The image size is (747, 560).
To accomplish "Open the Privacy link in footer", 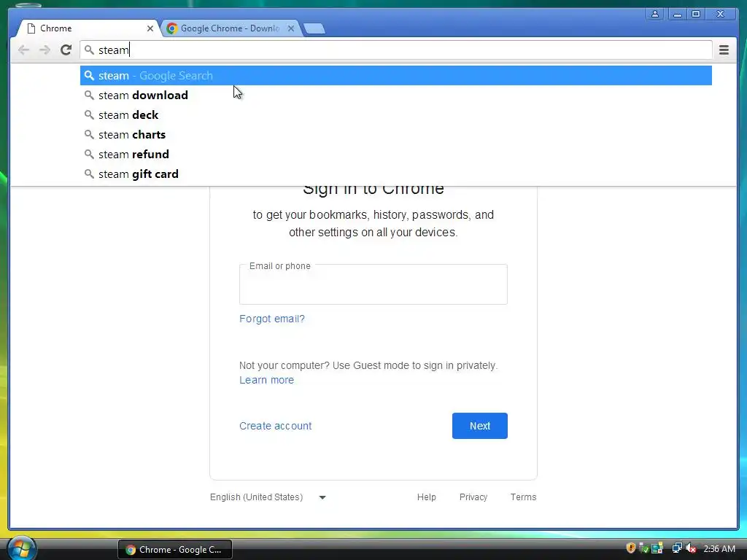I will [x=473, y=497].
